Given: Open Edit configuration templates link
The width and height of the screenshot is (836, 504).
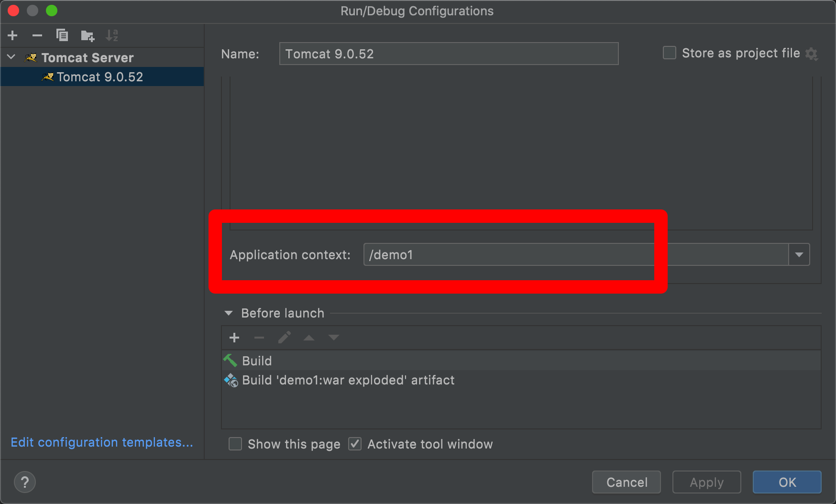Looking at the screenshot, I should 102,442.
